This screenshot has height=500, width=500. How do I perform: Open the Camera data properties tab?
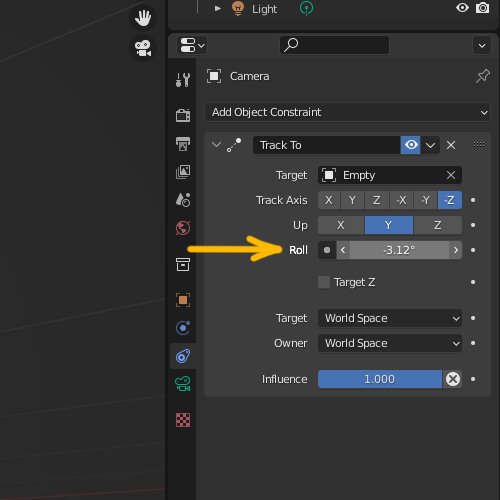tap(183, 384)
